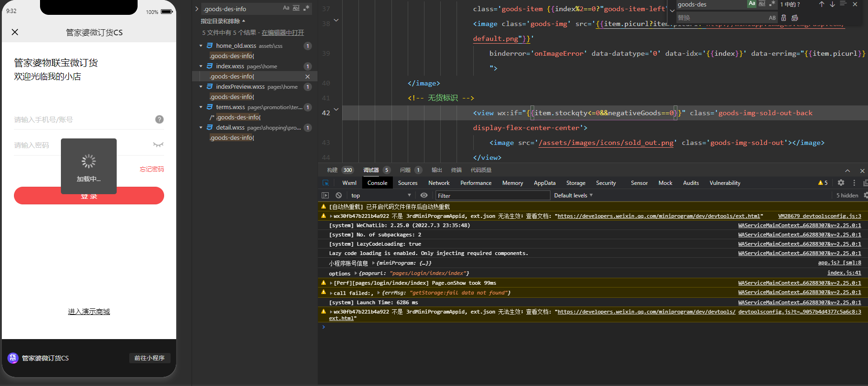Click the console Filter input field
Image resolution: width=868 pixels, height=386 pixels.
[492, 196]
